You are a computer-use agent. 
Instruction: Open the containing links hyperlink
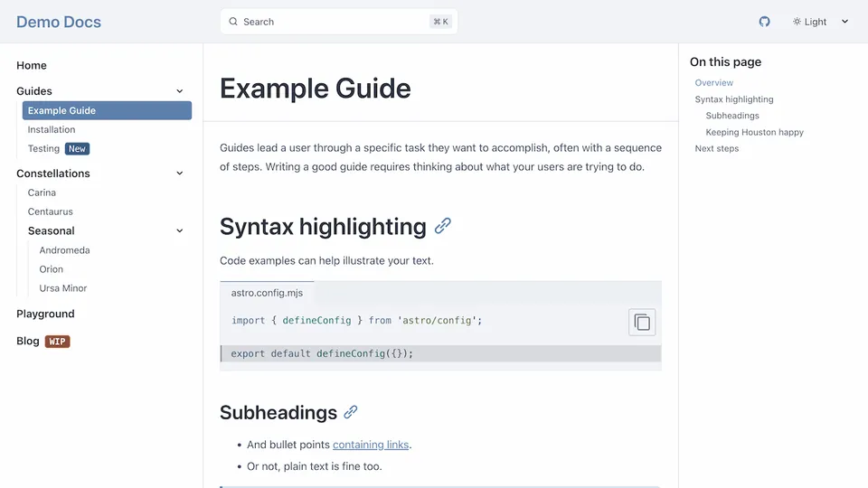371,445
